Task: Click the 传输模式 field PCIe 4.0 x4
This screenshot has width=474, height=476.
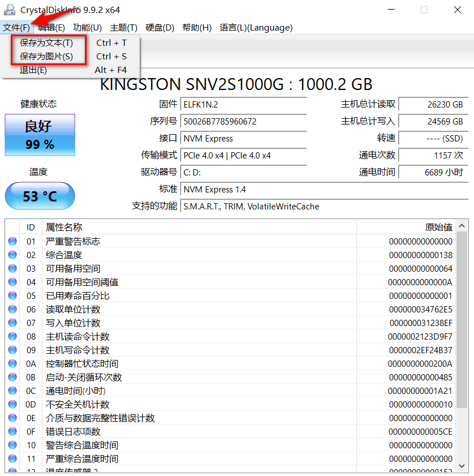Action: [x=244, y=156]
